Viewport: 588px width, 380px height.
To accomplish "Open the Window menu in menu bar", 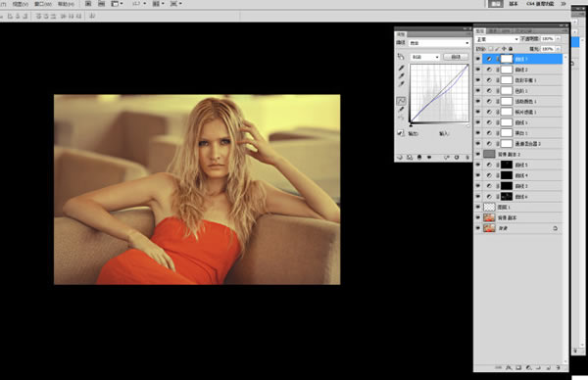I will (x=43, y=4).
